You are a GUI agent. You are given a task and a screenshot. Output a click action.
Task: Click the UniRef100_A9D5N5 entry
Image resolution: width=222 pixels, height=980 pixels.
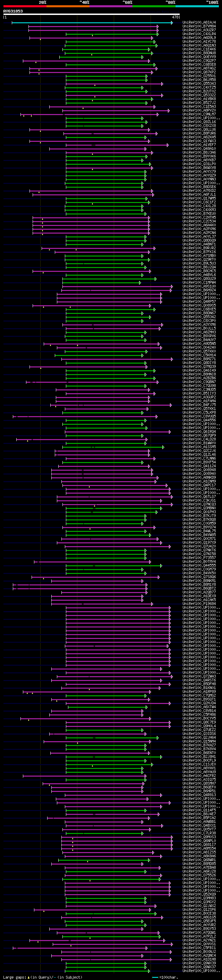[x=199, y=343]
